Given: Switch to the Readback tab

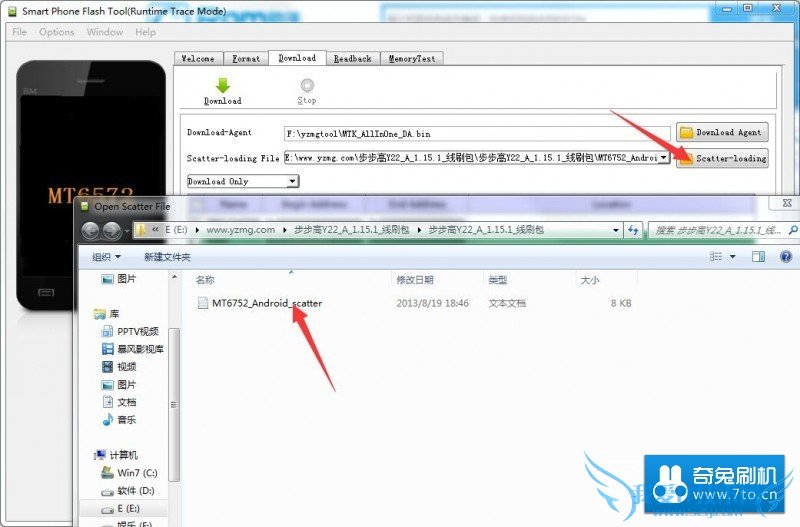Looking at the screenshot, I should (x=353, y=59).
